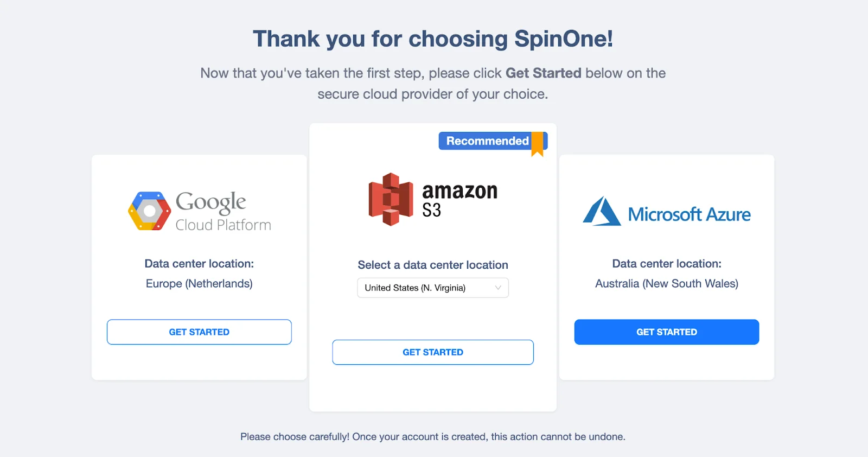Click Select a data center location label
Viewport: 868px width, 457px height.
[x=432, y=265]
